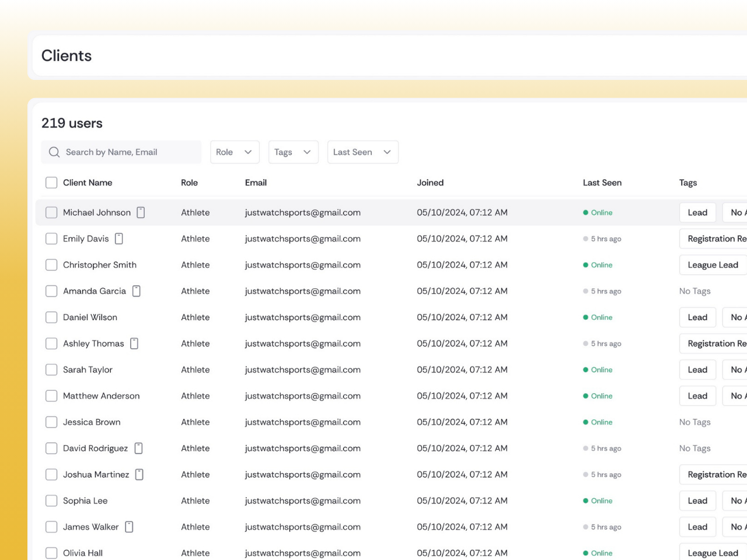Tick the checkbox for Amanda Garcia
Screen dimensions: 747x560
pos(51,291)
